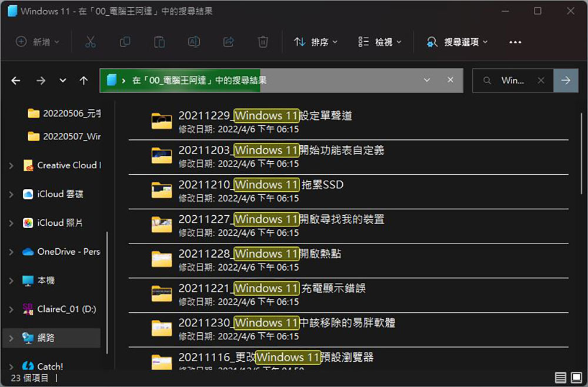Select folder 20211210_Windows 11 拖累SSD
588x387 pixels.
[348, 191]
